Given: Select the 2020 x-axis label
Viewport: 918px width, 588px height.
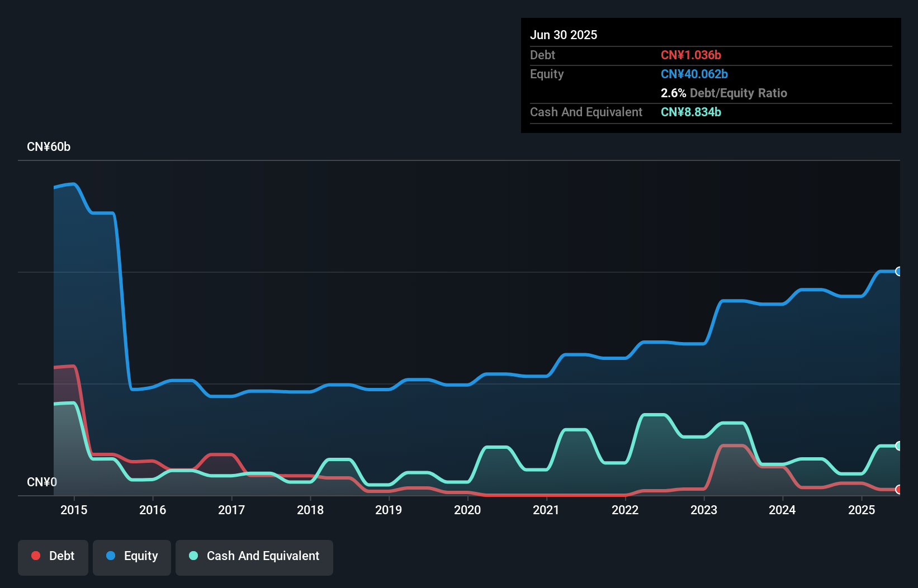Looking at the screenshot, I should [467, 510].
